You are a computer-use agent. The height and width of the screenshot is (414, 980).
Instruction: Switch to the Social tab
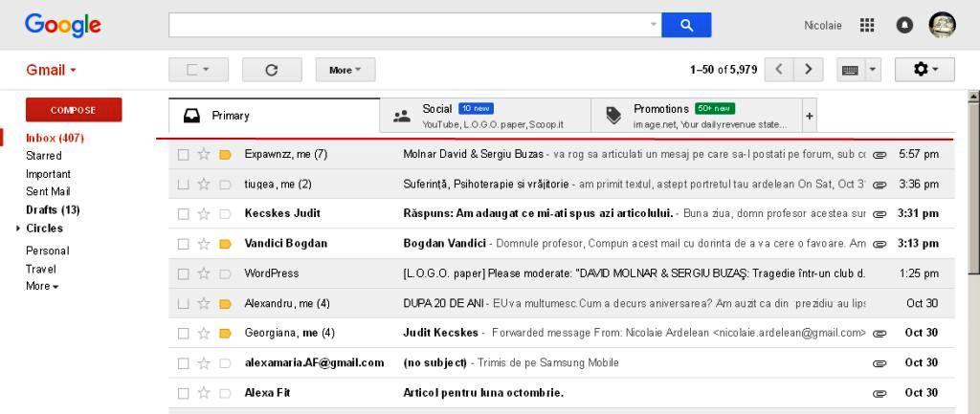point(484,116)
